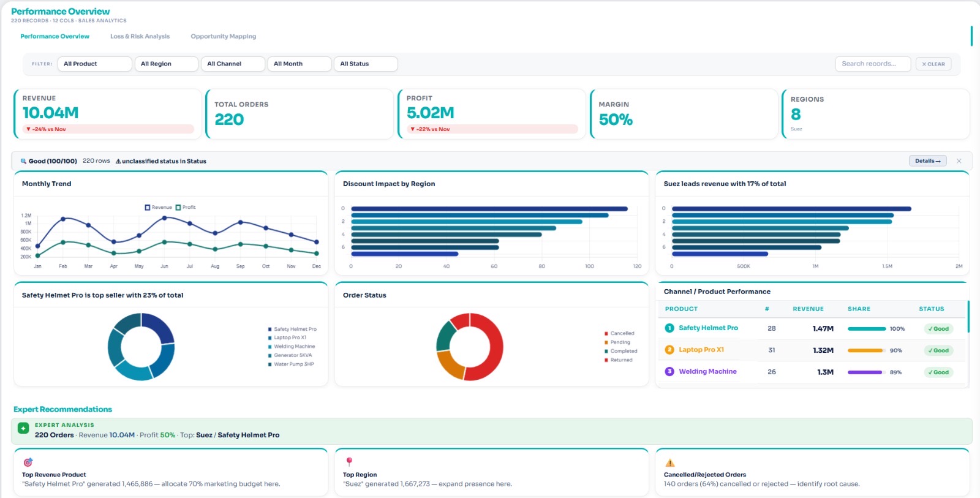Viewport: 980px width, 498px height.
Task: Select the Revenue 10.04M value
Action: [50, 113]
